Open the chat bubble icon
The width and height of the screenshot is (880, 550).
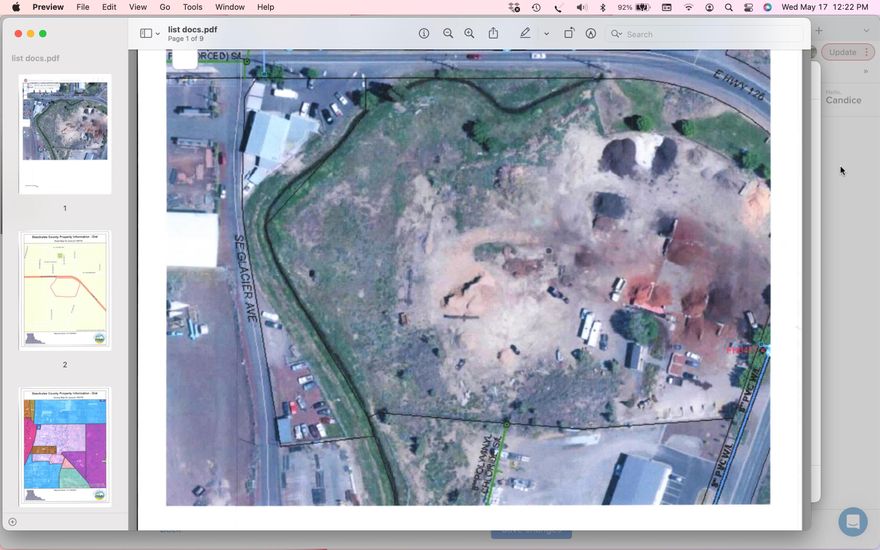pyautogui.click(x=852, y=521)
